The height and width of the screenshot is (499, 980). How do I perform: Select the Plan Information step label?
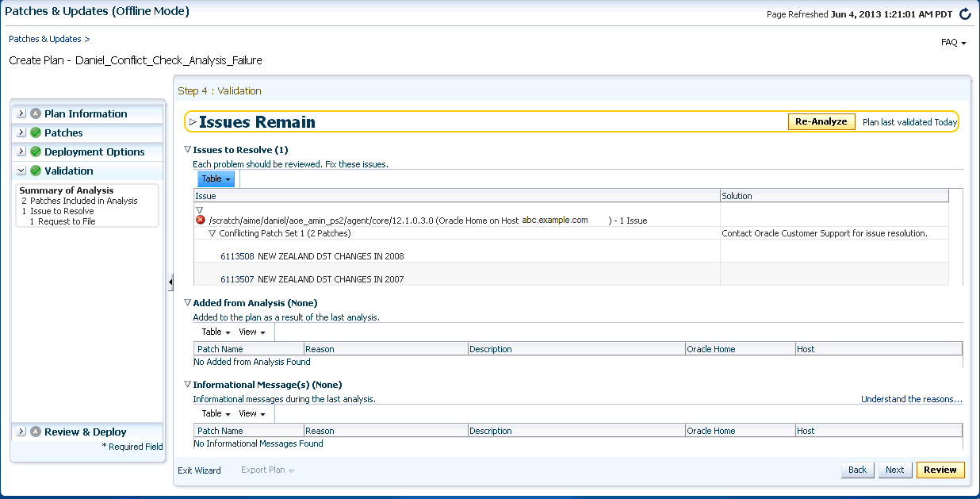86,113
